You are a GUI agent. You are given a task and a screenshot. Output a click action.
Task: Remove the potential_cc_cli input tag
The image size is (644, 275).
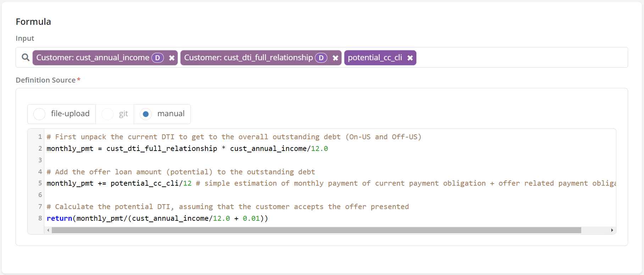coord(410,58)
